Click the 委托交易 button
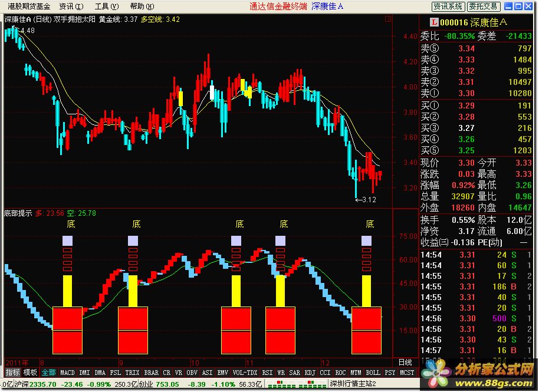The height and width of the screenshot is (392, 539). click(484, 6)
